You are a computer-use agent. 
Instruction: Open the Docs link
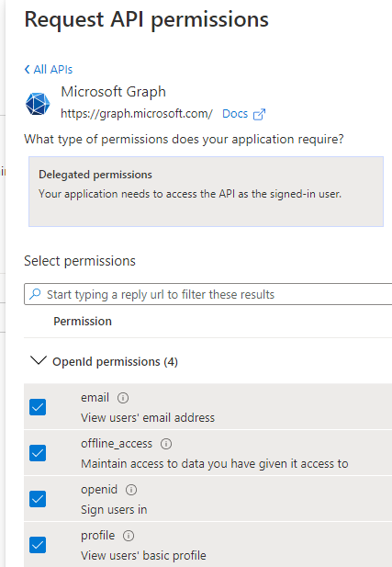tap(235, 114)
